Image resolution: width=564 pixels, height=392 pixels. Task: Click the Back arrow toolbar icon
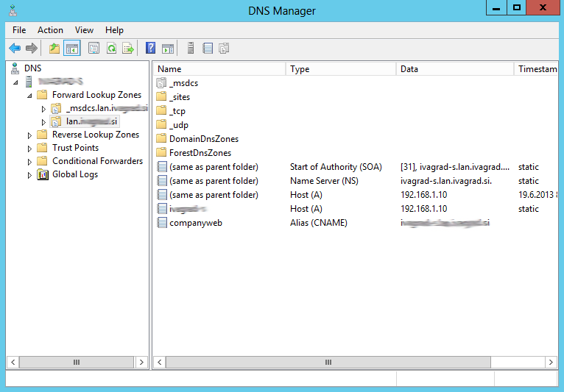[x=15, y=48]
